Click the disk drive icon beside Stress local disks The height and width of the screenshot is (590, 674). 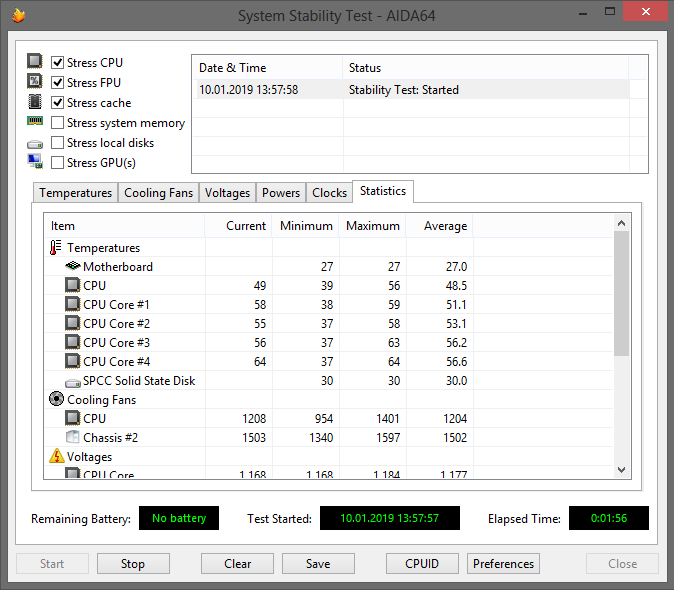[35, 144]
